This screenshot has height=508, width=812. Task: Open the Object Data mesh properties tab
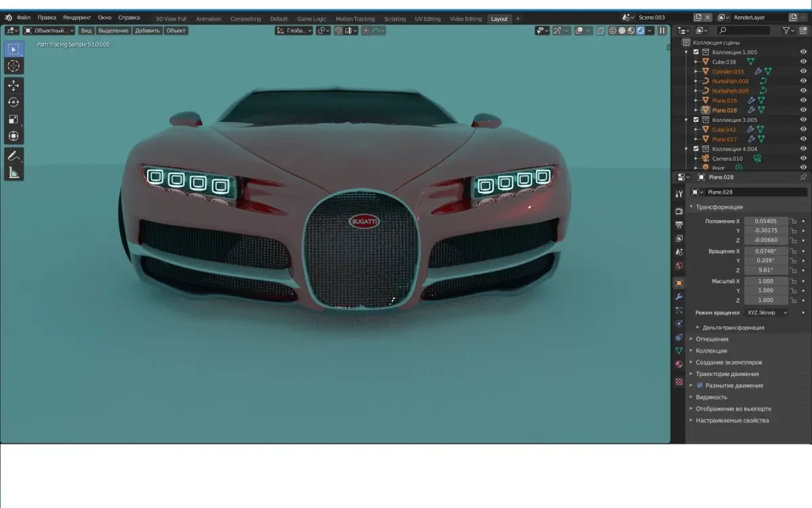click(x=679, y=351)
